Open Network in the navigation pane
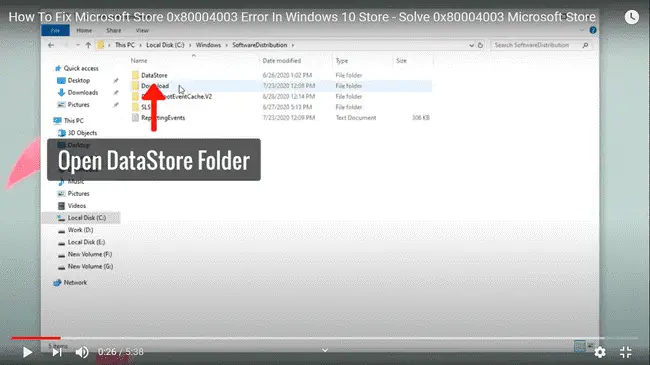Viewport: 650px width, 365px height. tap(75, 282)
